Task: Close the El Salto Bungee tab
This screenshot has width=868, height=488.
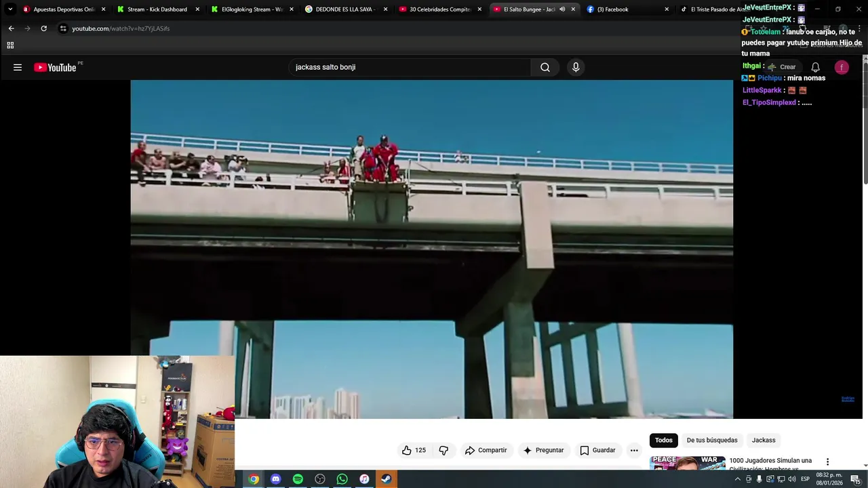Action: pos(573,9)
